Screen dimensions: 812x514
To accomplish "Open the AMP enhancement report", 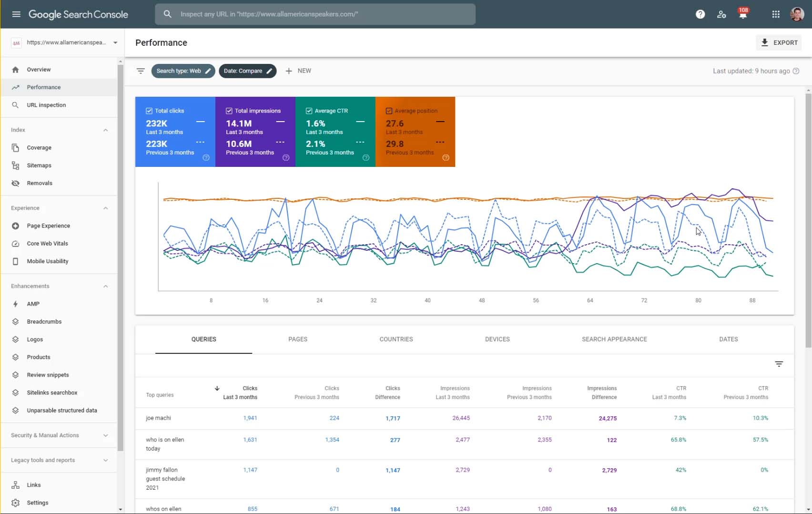I will coord(59,304).
